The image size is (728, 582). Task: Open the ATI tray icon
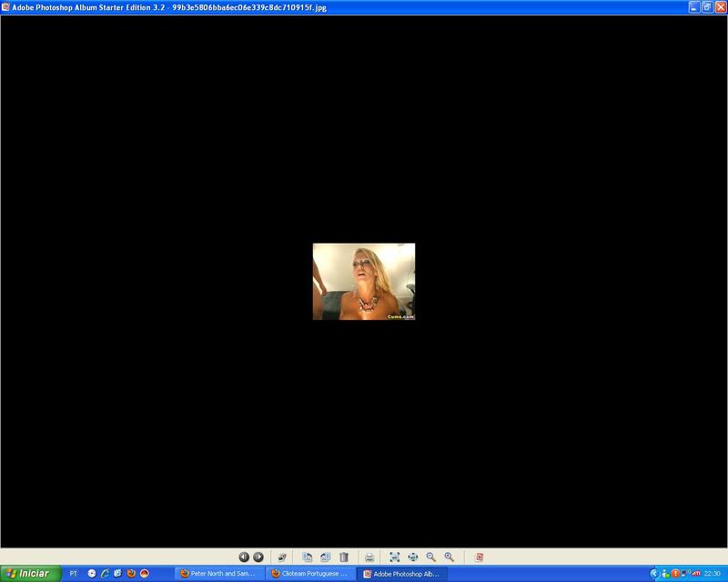coord(696,574)
